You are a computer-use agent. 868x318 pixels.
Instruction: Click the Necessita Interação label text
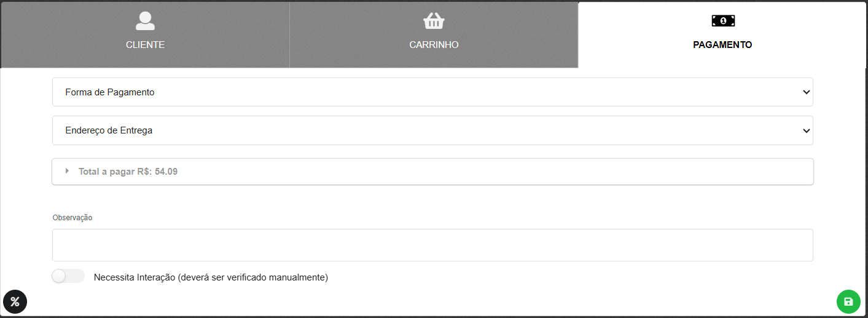(211, 277)
